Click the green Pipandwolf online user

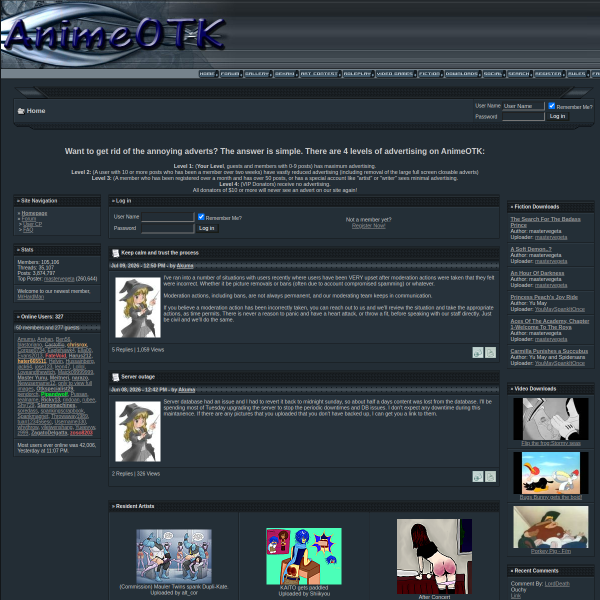[54, 394]
